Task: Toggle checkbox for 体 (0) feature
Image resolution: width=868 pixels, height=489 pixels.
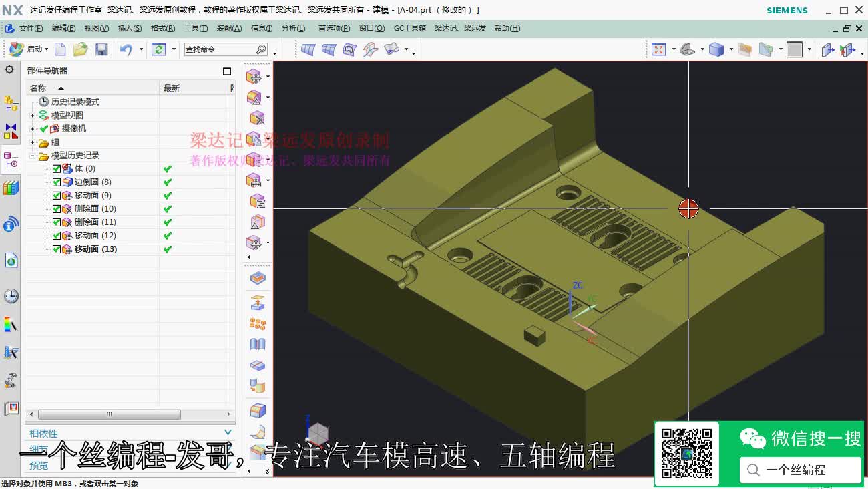Action: (x=57, y=168)
